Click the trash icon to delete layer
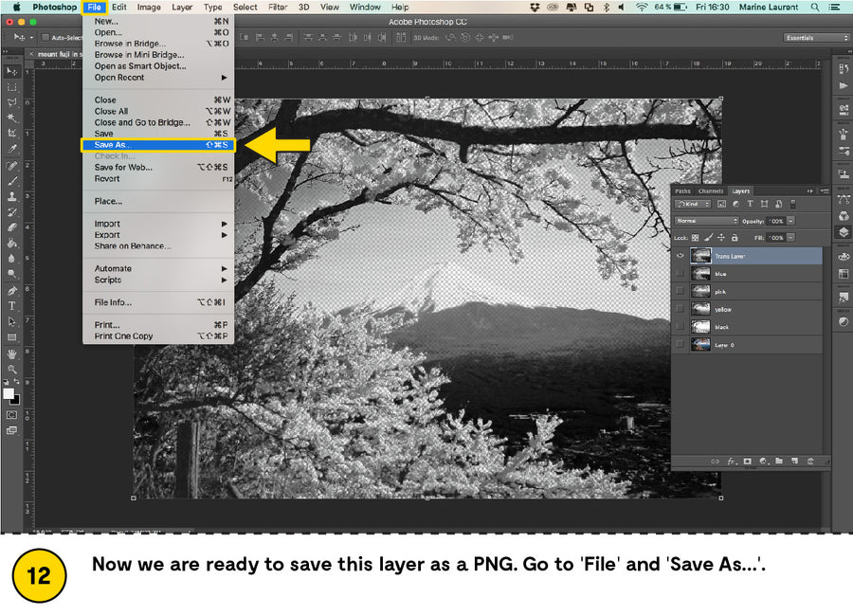The width and height of the screenshot is (853, 616). (810, 461)
